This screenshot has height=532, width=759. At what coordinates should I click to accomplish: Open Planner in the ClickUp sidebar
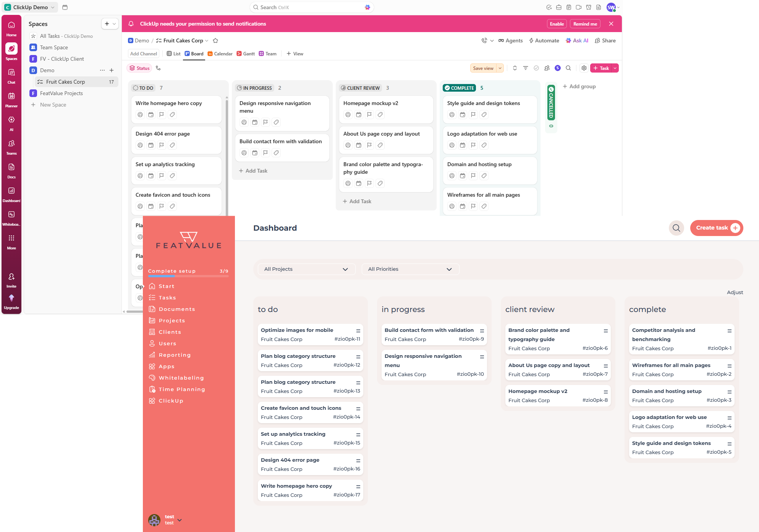click(x=11, y=100)
